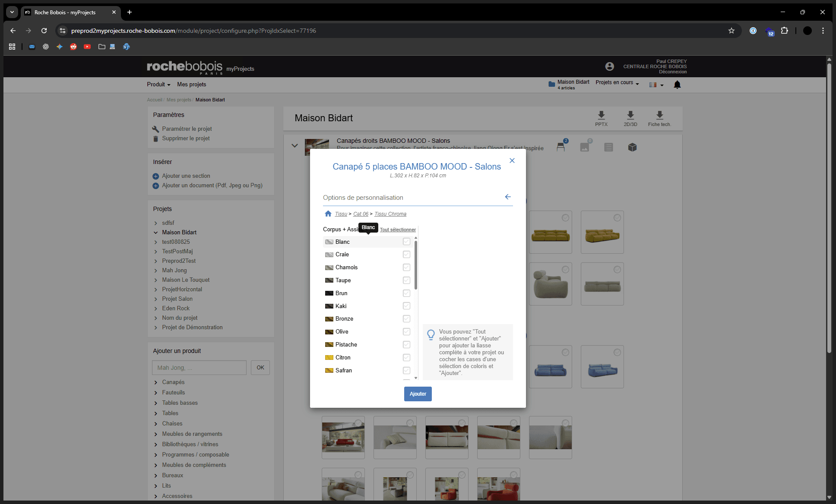
Task: Open the Mes projets menu
Action: tap(191, 85)
